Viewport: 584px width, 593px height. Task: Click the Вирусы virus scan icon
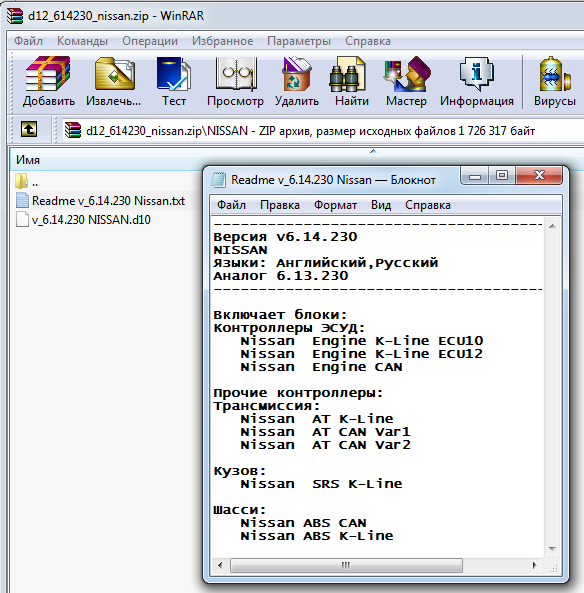pyautogui.click(x=554, y=81)
